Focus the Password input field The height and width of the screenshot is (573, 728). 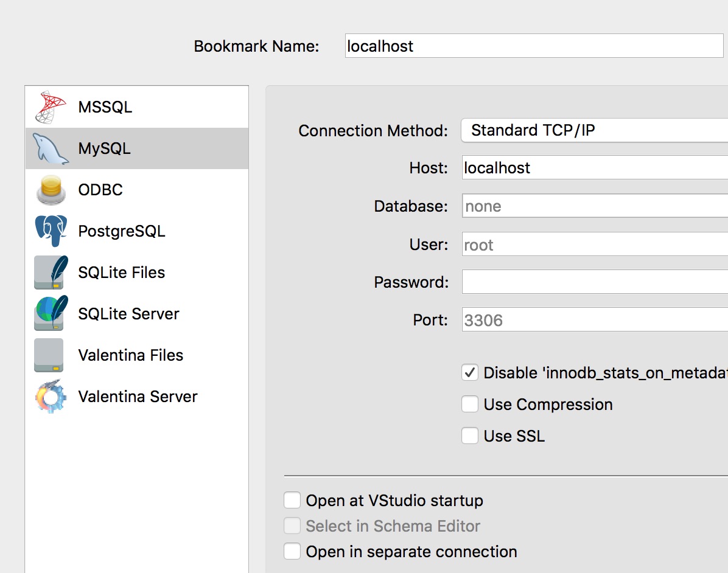click(595, 282)
